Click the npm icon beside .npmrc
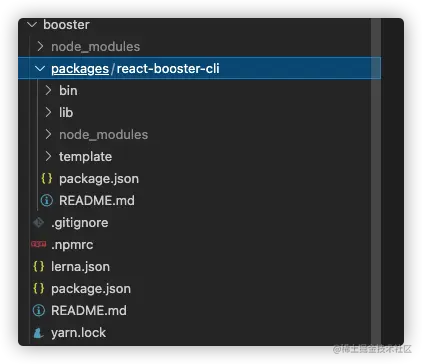Image resolution: width=422 pixels, height=364 pixels. (x=39, y=244)
